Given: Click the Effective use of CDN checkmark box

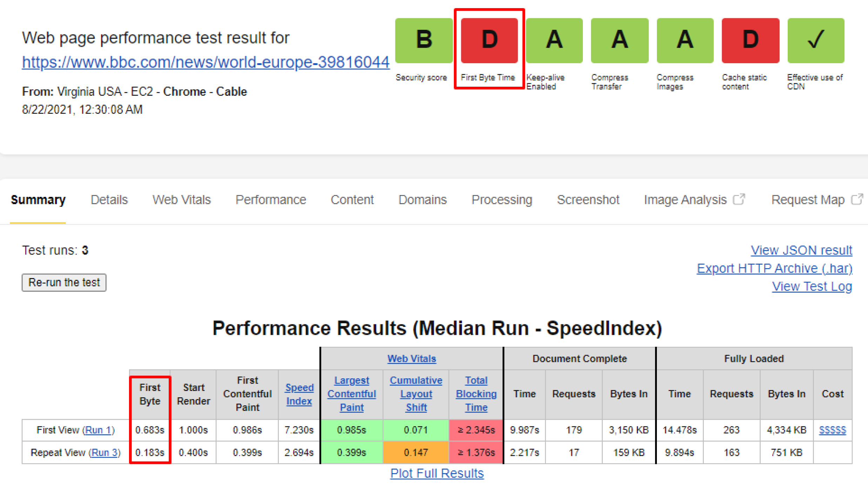Looking at the screenshot, I should click(816, 40).
